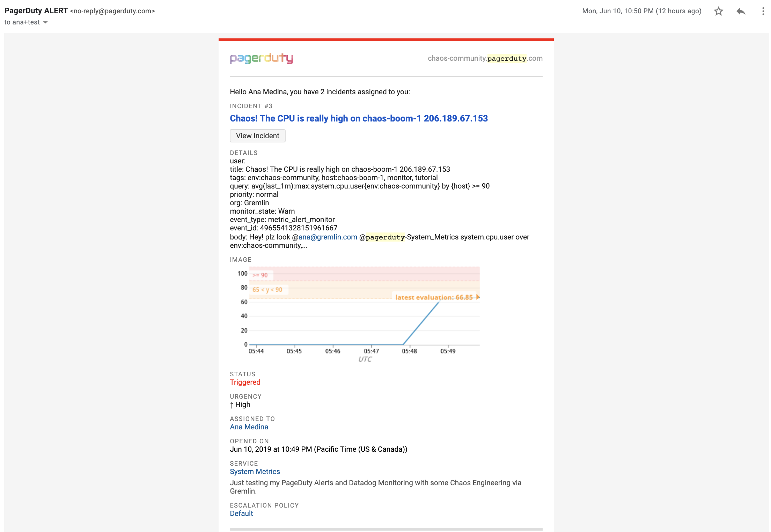The height and width of the screenshot is (532, 771).
Task: Expand recipient details arrow next to ana+test
Action: (x=45, y=22)
